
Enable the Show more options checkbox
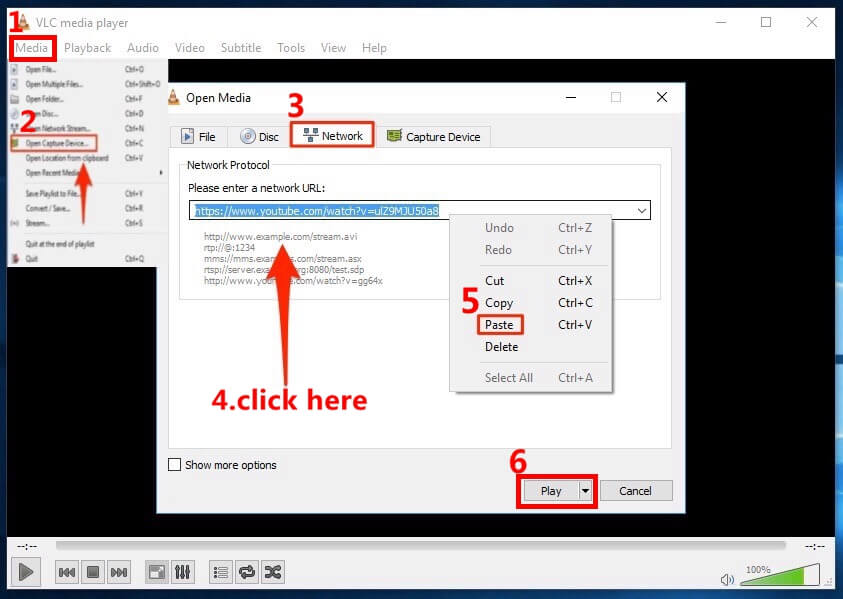[x=175, y=465]
